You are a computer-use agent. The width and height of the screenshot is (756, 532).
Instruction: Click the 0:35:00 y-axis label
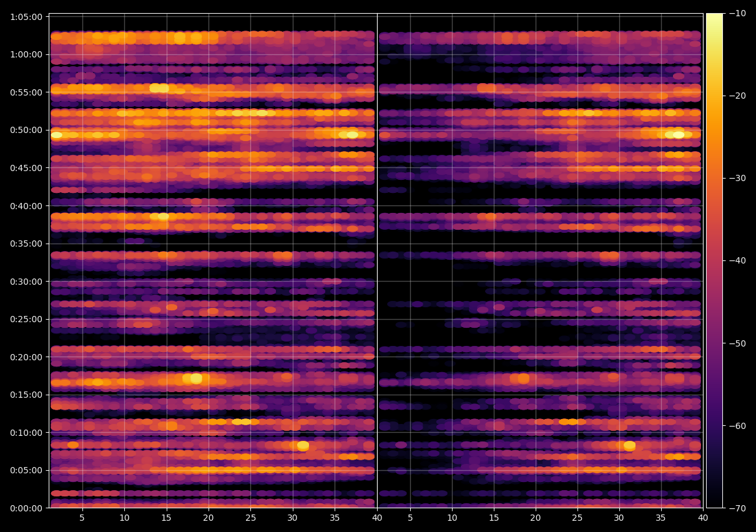[26, 244]
